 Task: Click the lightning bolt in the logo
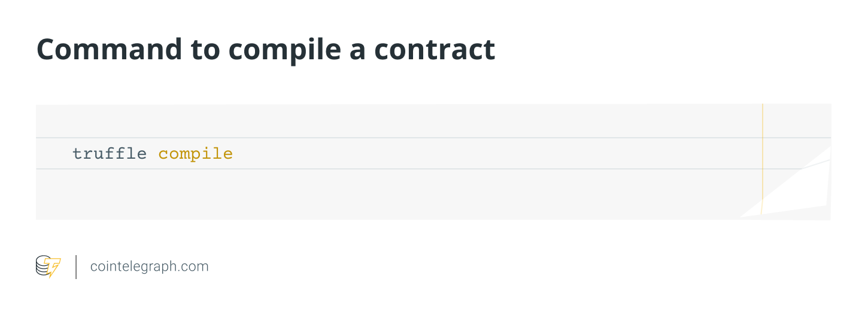[x=54, y=268]
